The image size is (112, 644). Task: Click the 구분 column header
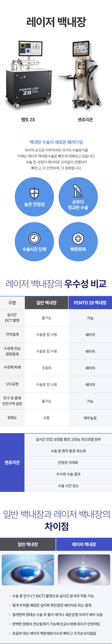click(x=12, y=303)
